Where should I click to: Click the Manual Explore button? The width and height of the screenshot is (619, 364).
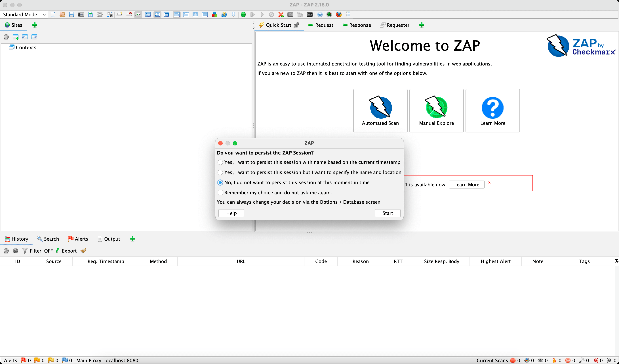tap(436, 111)
